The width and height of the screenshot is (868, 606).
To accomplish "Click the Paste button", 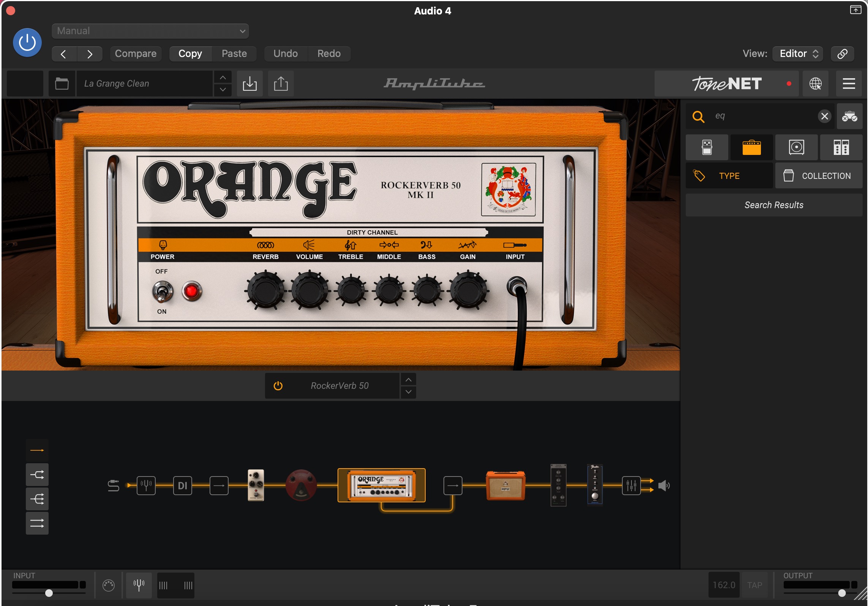I will pyautogui.click(x=234, y=54).
